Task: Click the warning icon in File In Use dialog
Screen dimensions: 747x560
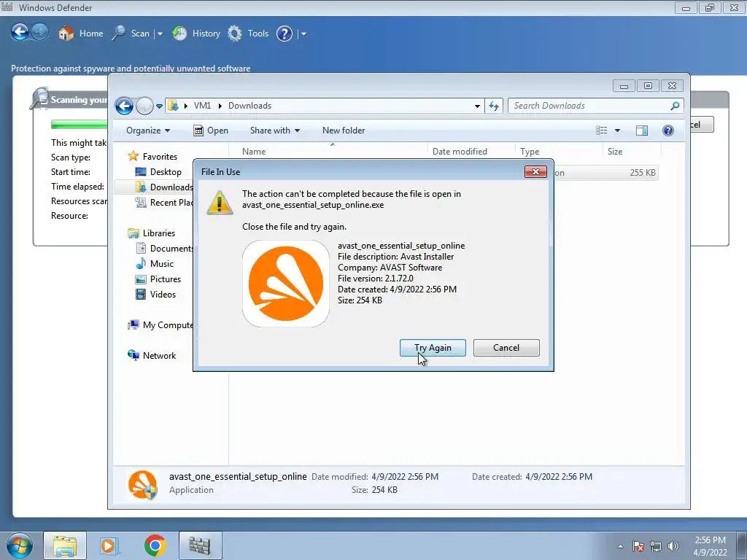Action: point(219,203)
